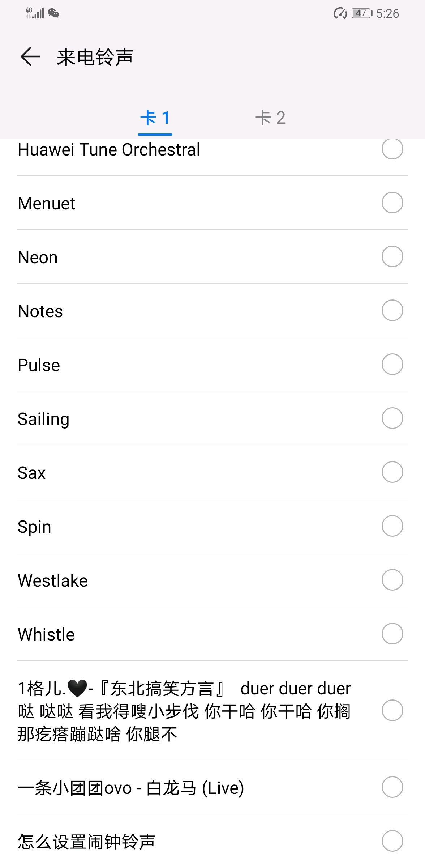Tap the Sailing ringtone label
Image resolution: width=425 pixels, height=868 pixels.
(43, 419)
